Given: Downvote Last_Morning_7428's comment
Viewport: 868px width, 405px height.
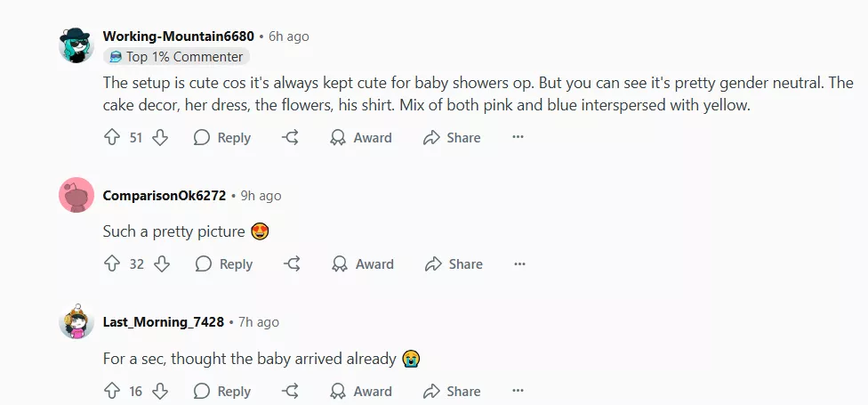Looking at the screenshot, I should point(160,392).
